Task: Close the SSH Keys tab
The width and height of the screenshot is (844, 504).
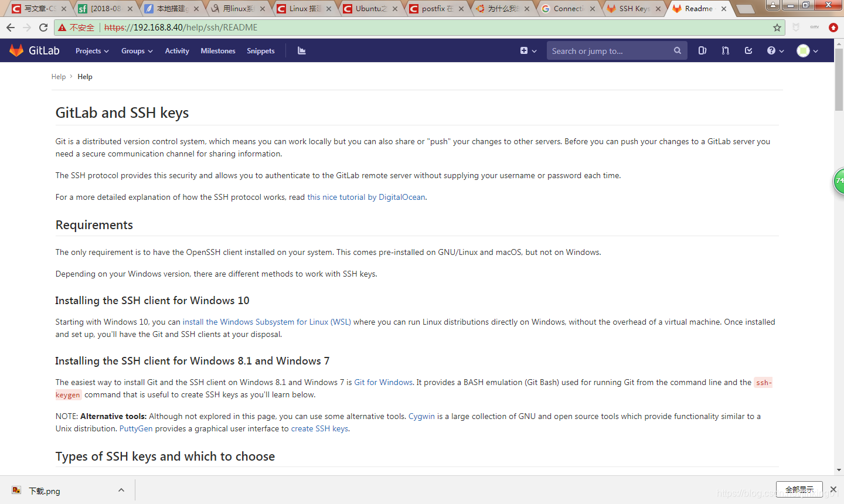Action: [658, 9]
